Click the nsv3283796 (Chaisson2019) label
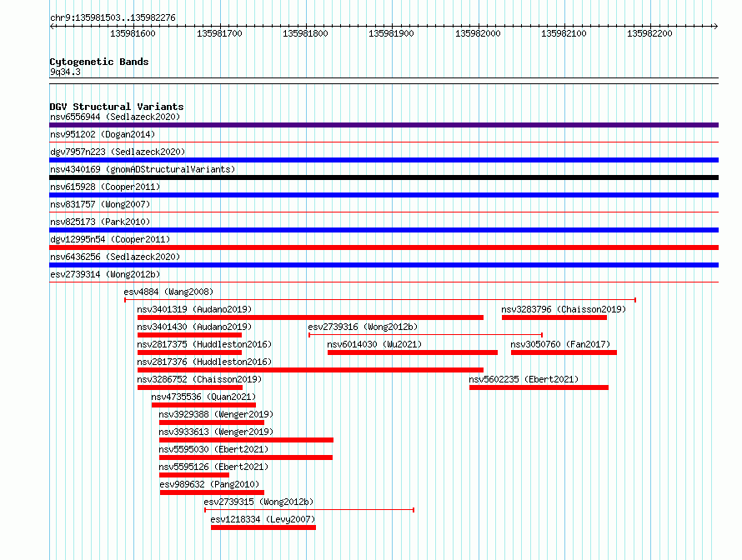Viewport: 742px width, 560px height. (564, 309)
